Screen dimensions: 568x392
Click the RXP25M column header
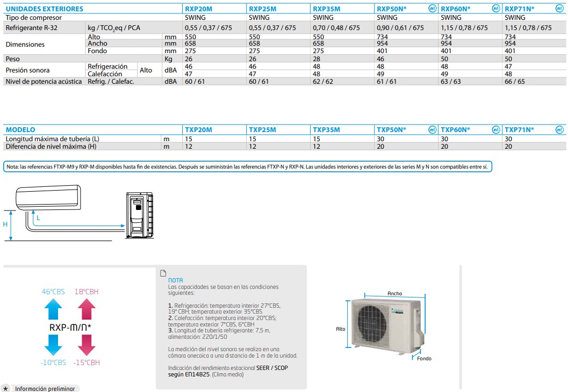click(x=262, y=9)
